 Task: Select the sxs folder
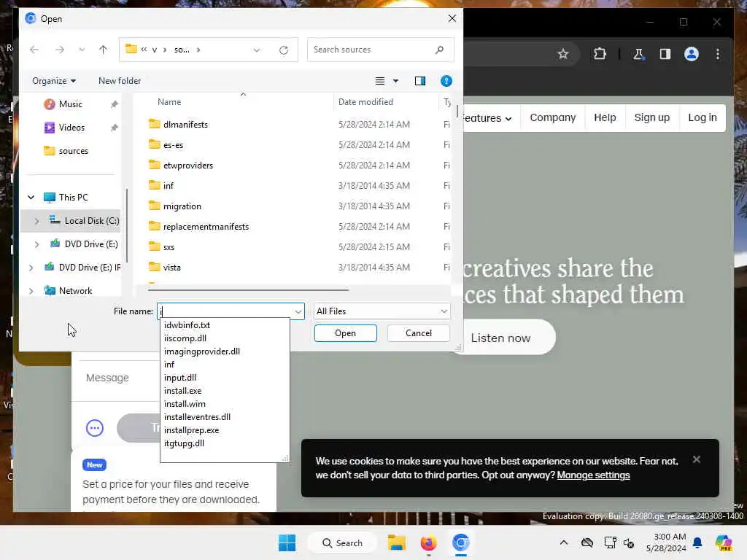pyautogui.click(x=169, y=248)
